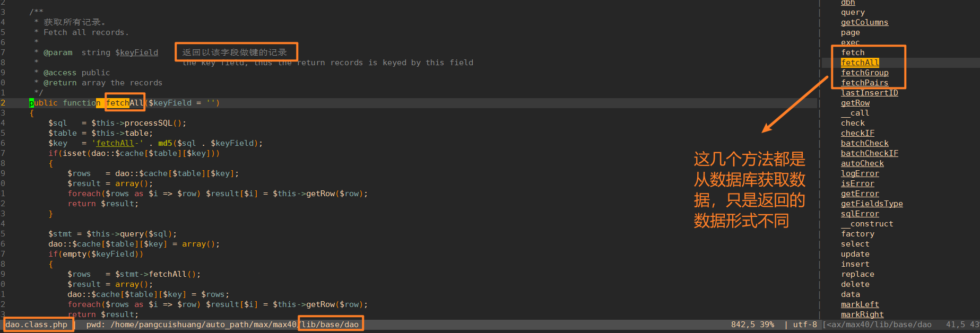Click fetchAll in the function declaration
Viewport: 980px width, 333px height.
click(125, 103)
